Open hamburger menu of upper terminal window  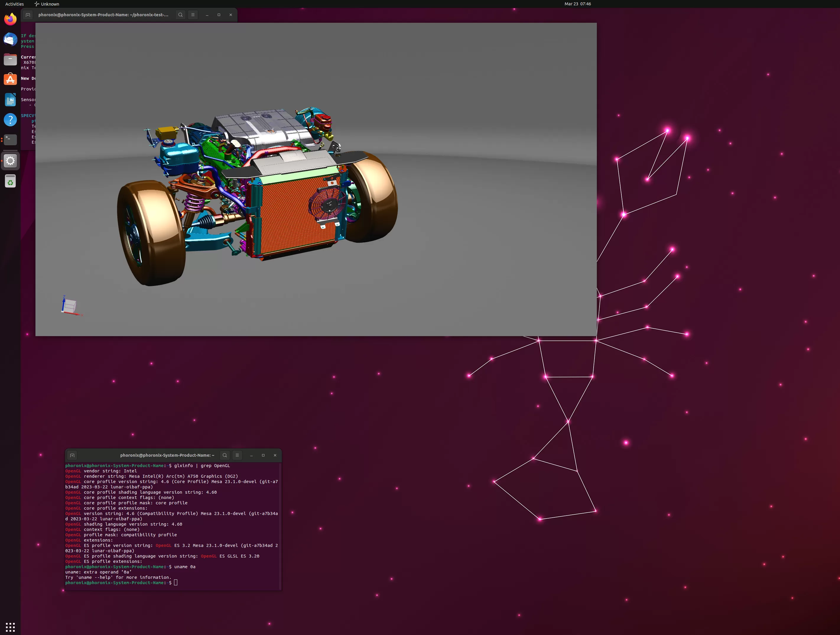(193, 15)
